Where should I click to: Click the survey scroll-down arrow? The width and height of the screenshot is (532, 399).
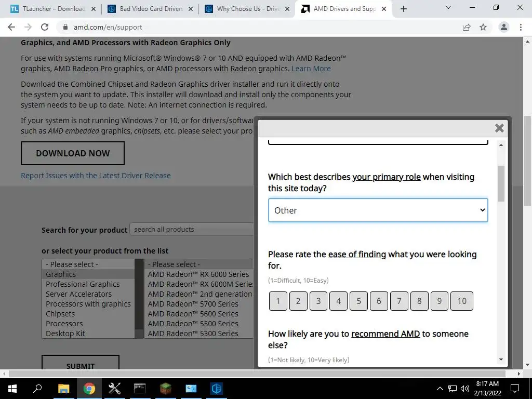tap(501, 360)
